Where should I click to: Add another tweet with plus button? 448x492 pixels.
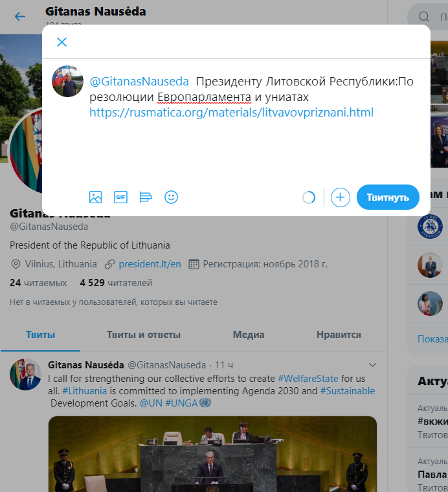point(341,197)
